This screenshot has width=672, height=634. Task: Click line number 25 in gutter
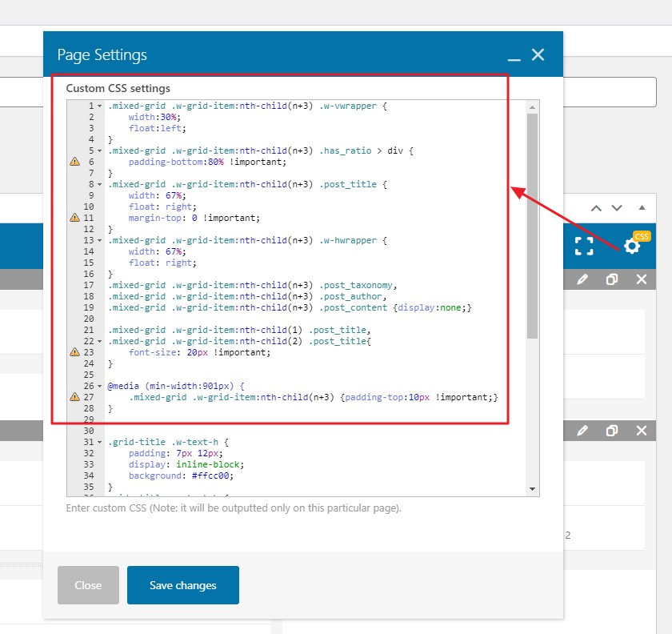pos(89,375)
